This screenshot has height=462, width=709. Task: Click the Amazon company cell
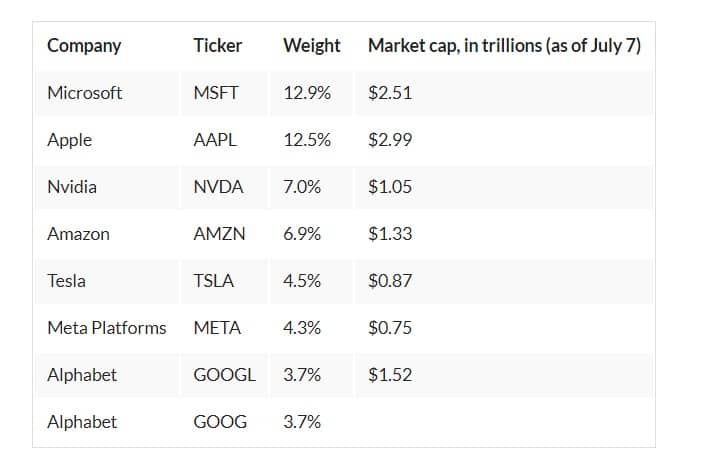tap(78, 234)
